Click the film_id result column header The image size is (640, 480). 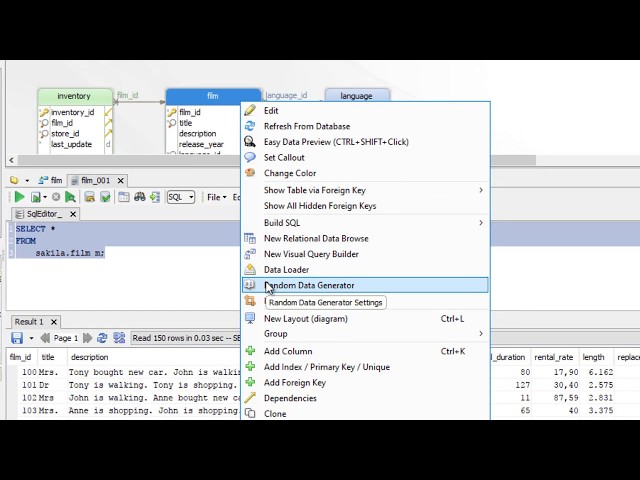20,357
